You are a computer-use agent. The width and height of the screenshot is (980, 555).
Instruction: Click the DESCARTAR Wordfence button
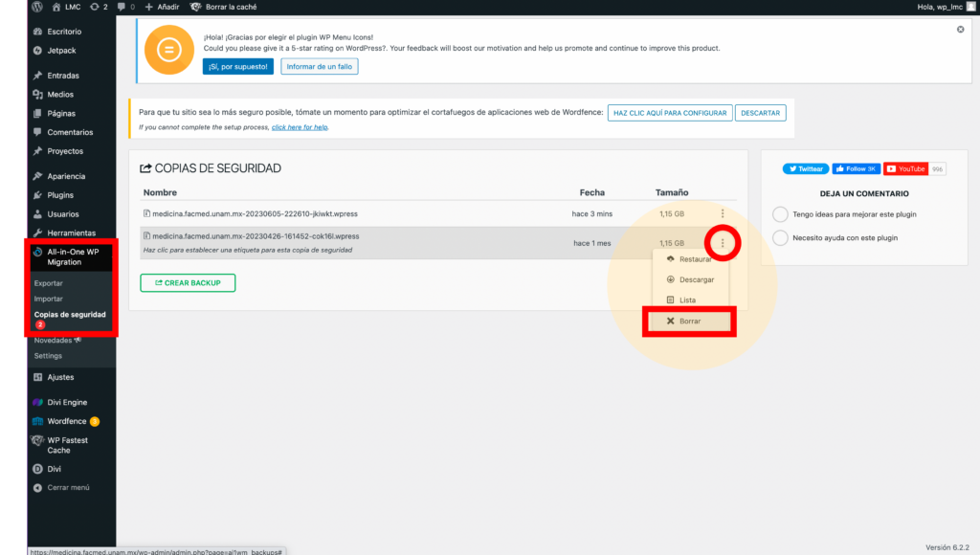pos(761,113)
